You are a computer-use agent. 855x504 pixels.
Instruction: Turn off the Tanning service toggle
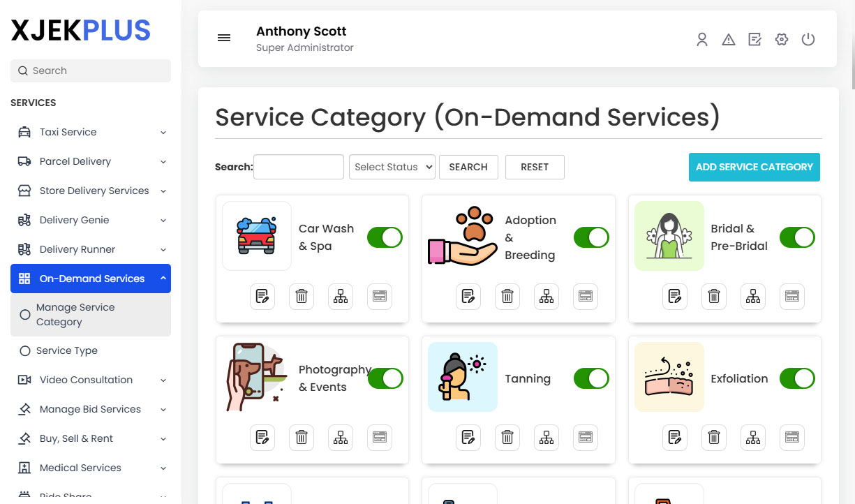pyautogui.click(x=591, y=378)
